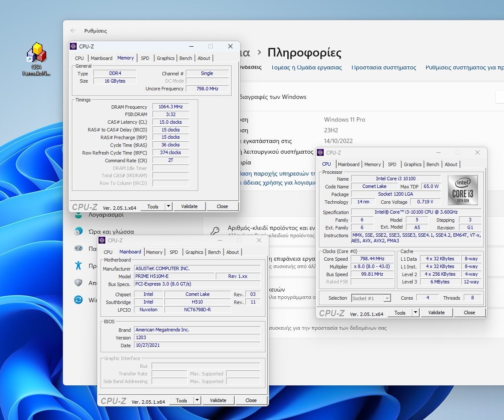The width and height of the screenshot is (504, 420).
Task: Expand Tools dropdown arrow in Memory window
Action: pyautogui.click(x=168, y=206)
